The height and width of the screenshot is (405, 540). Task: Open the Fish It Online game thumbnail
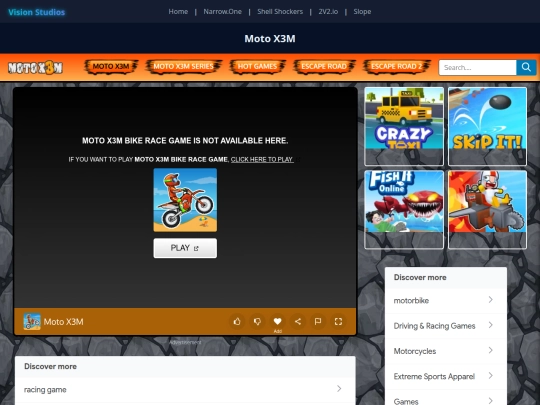(404, 209)
